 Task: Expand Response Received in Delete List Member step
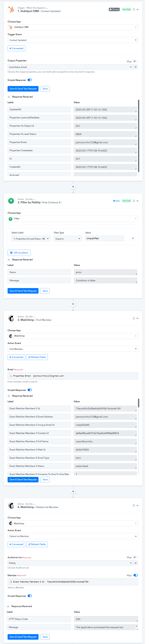[x=8, y=607]
